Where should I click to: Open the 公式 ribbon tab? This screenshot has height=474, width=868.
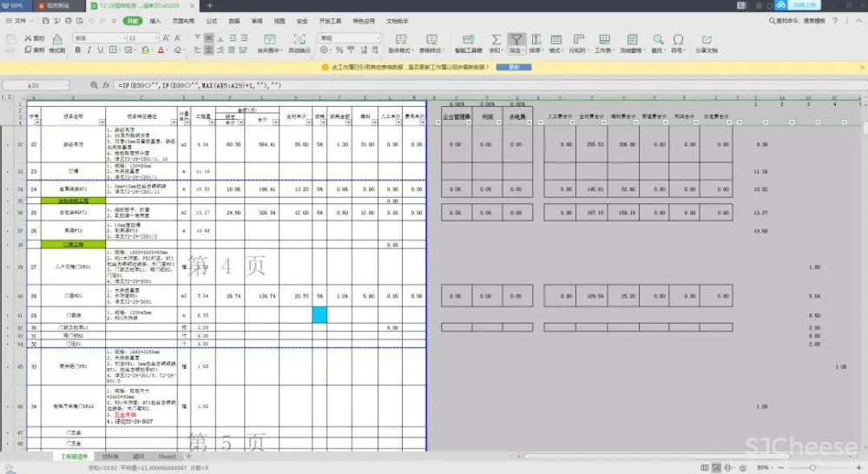[x=212, y=19]
